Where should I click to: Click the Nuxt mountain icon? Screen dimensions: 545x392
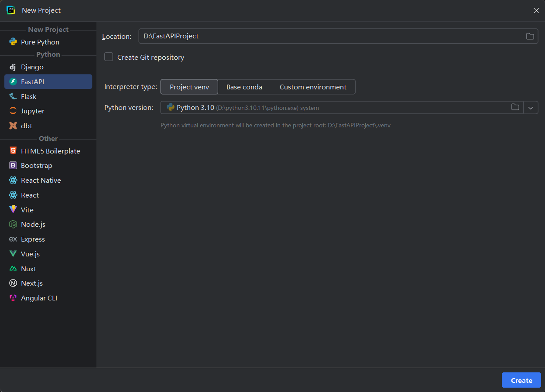tap(13, 269)
